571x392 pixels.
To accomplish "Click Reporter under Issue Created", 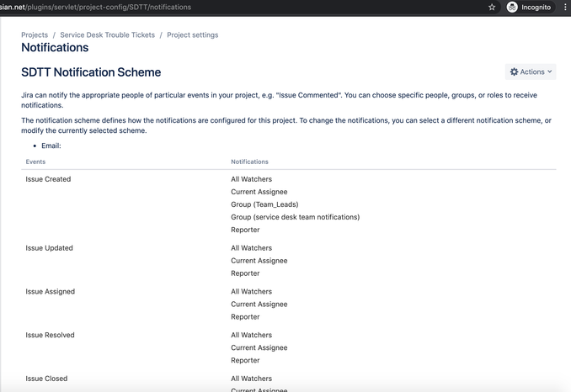I will tap(245, 230).
